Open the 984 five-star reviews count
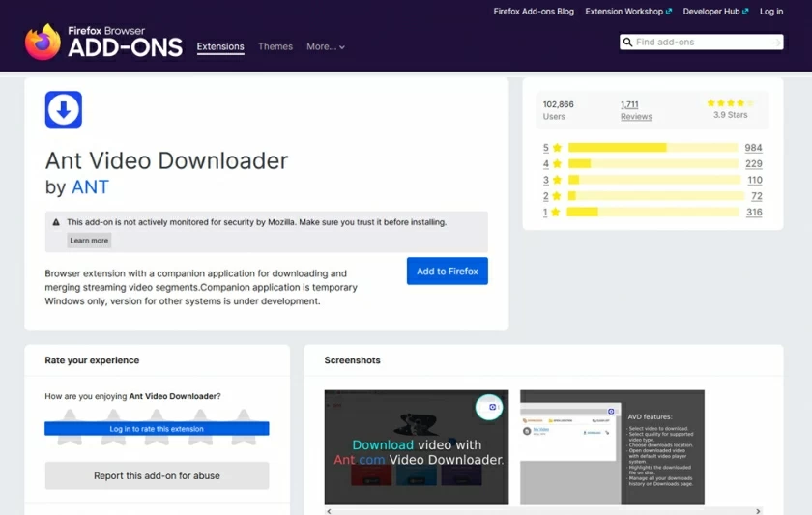 pos(753,148)
